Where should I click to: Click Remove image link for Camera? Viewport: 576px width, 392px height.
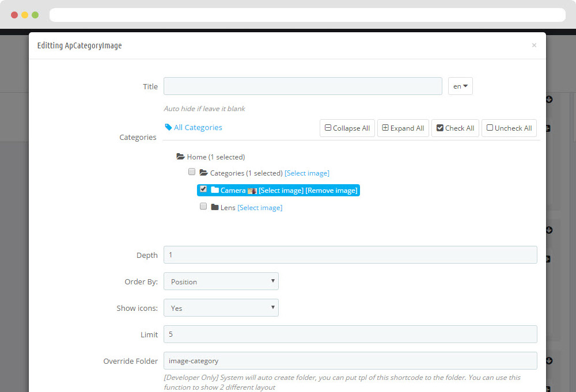(x=331, y=191)
